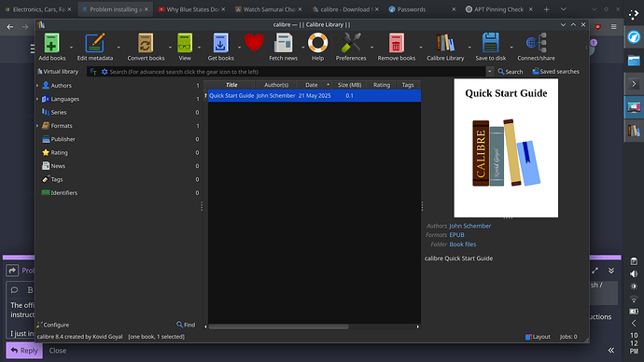Open advanced search gear icon

point(105,72)
